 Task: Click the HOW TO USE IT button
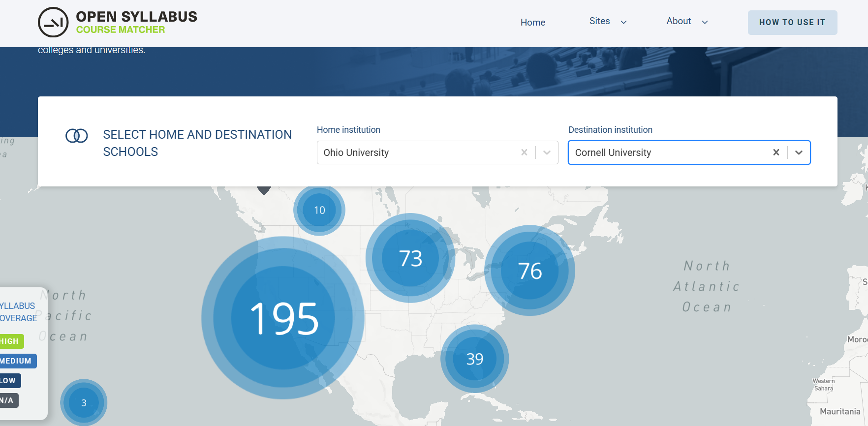pos(792,23)
